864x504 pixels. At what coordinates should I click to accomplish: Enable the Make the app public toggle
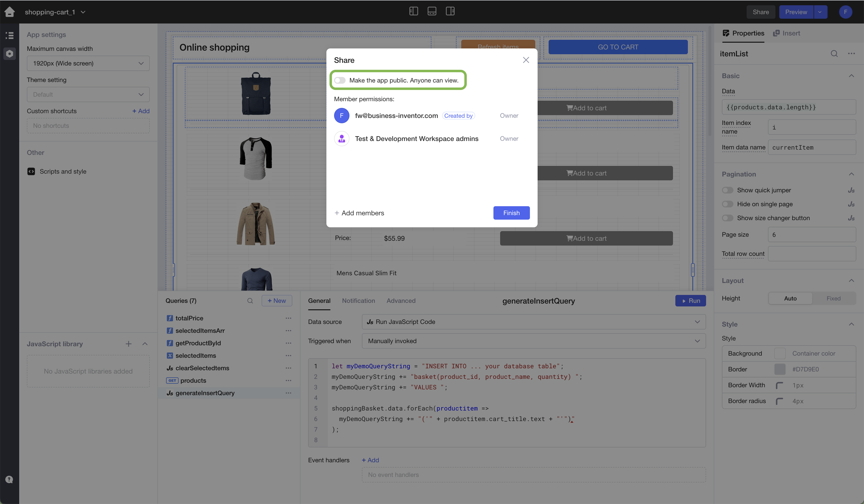tap(340, 81)
